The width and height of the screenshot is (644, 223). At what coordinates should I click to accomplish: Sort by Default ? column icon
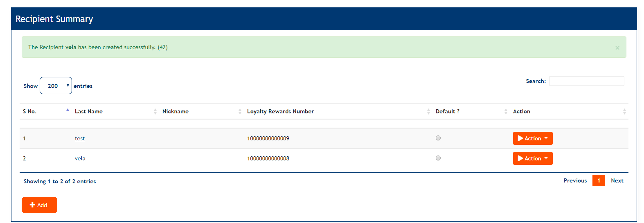506,111
